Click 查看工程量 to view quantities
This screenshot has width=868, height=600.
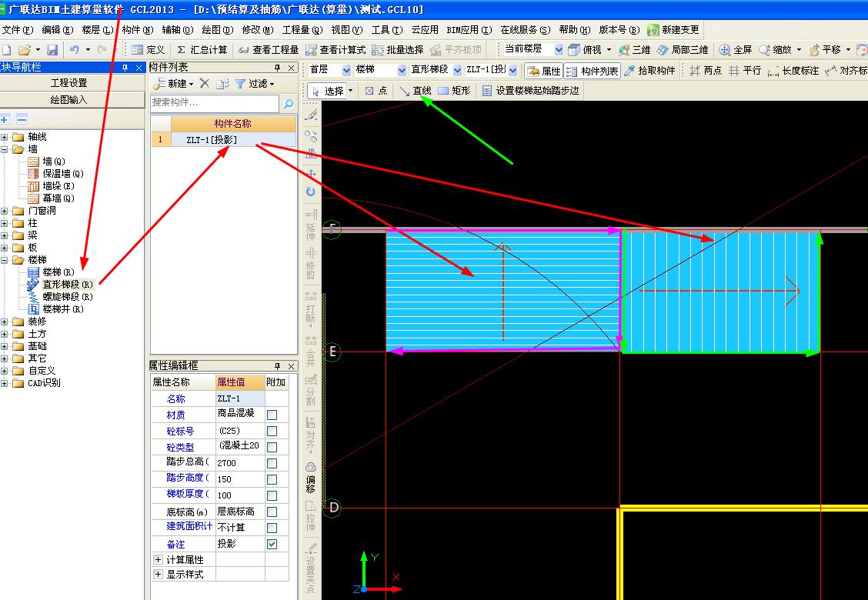[x=269, y=50]
